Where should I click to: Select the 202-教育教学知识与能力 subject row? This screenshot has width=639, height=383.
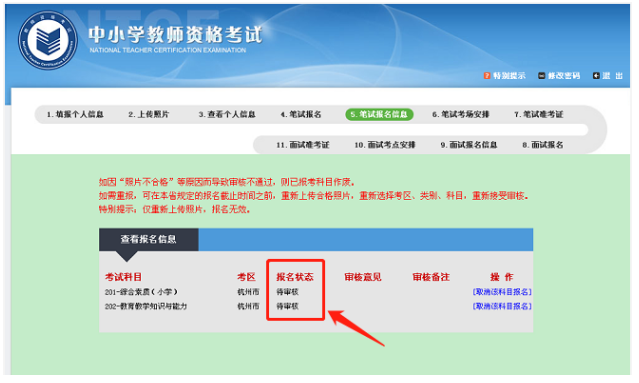[146, 306]
